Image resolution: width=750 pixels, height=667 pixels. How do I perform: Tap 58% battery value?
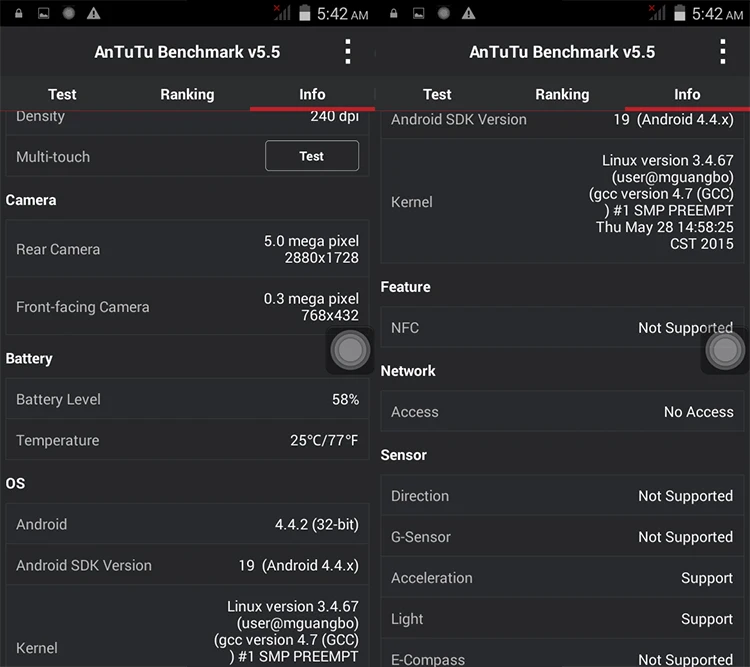click(345, 400)
